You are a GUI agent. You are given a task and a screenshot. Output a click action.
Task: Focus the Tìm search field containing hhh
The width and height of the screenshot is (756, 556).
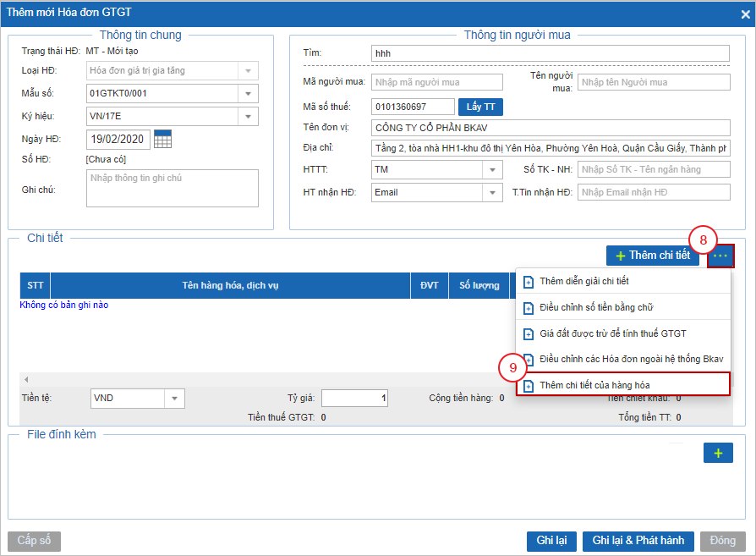click(x=551, y=53)
